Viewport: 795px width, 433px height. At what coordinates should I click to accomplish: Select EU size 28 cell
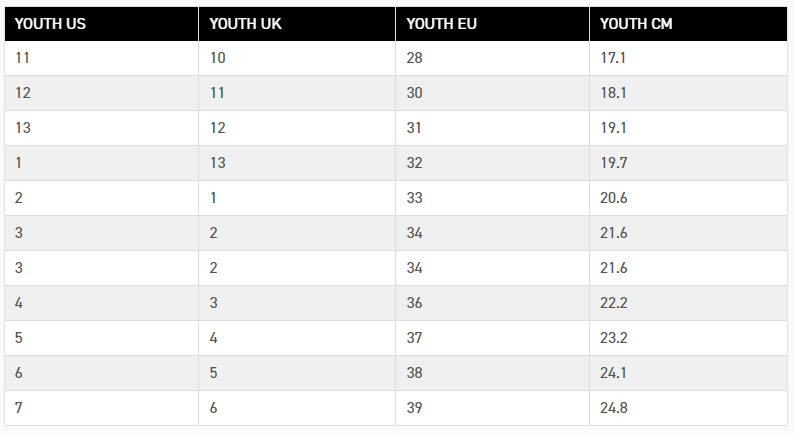(x=492, y=58)
